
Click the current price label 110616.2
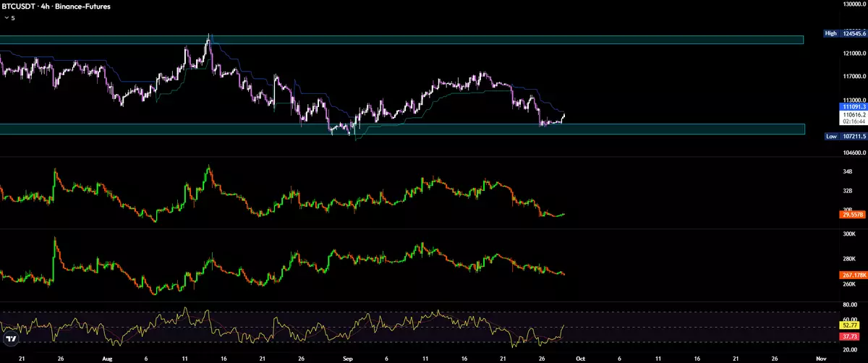tap(852, 114)
